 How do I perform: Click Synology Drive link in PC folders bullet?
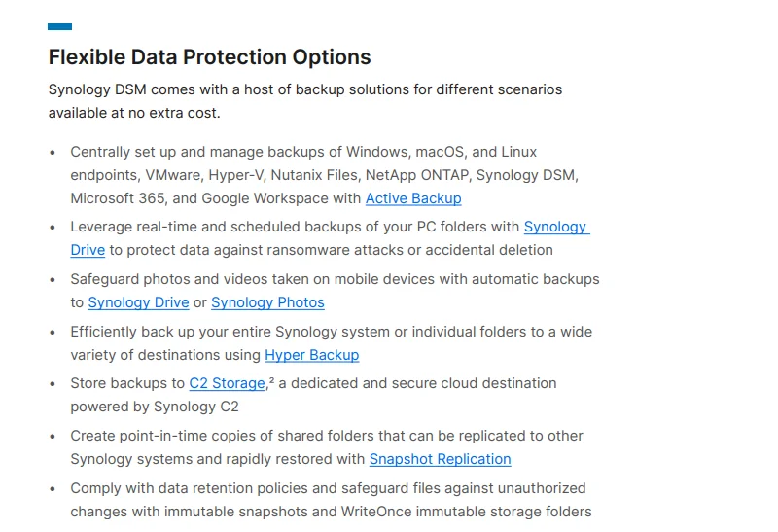pos(556,227)
